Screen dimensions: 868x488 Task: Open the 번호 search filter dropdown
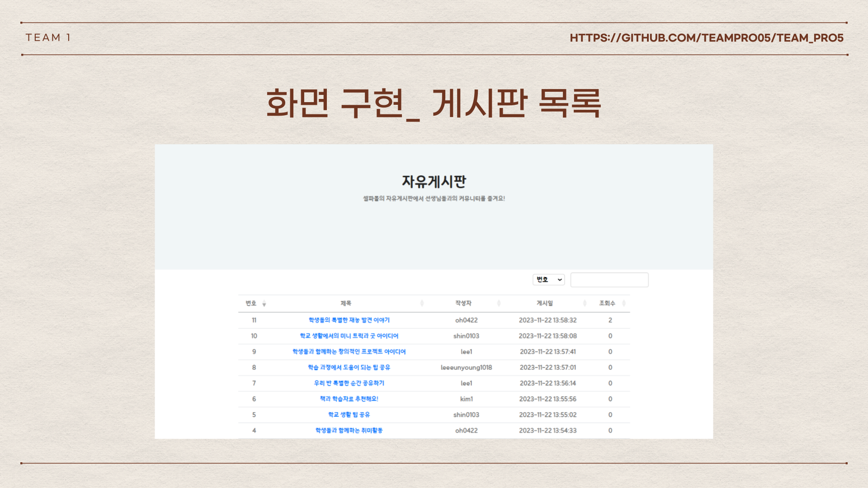[x=548, y=280]
